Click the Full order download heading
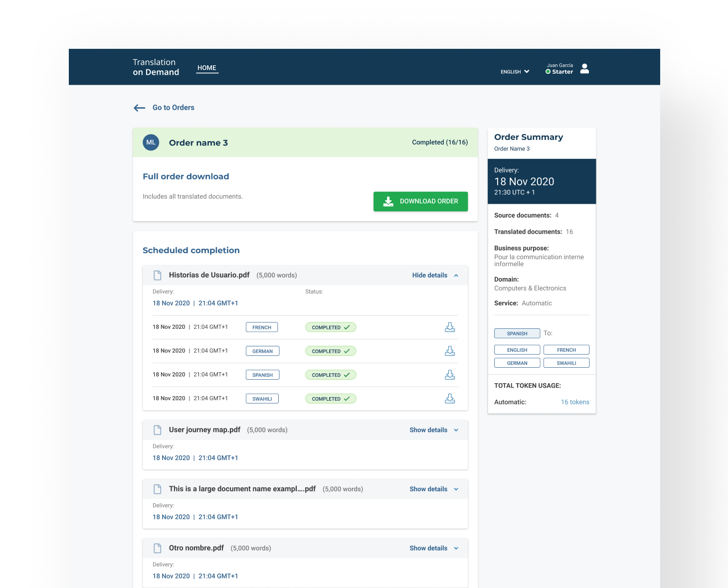This screenshot has width=728, height=588. [186, 176]
